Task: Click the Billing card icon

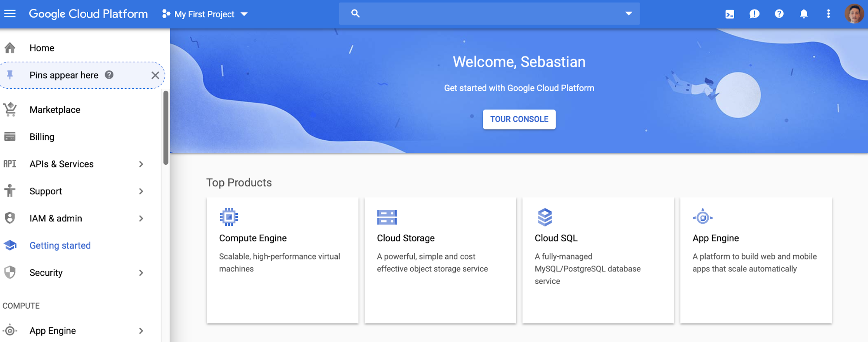Action: tap(10, 137)
